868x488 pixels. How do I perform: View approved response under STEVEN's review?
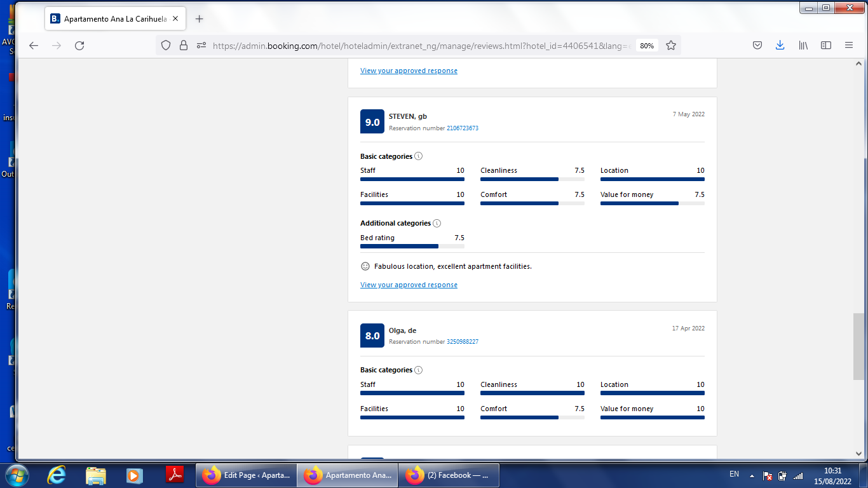point(409,285)
